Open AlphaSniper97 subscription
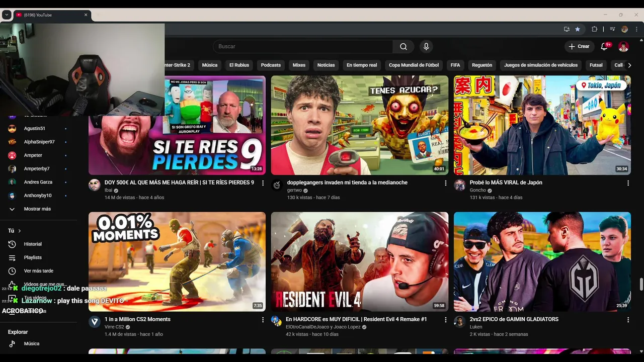The height and width of the screenshot is (362, 644). click(38, 142)
